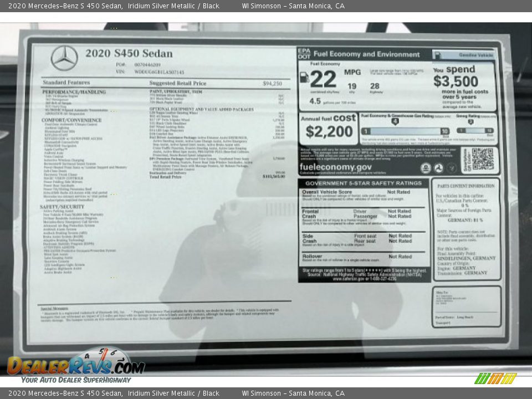This screenshot has height=399, width=532.
Task: Click 'OPTIONAL EQUIPMENT AND VALUE ADDED PACKAGES' heading
Action: pyautogui.click(x=202, y=109)
